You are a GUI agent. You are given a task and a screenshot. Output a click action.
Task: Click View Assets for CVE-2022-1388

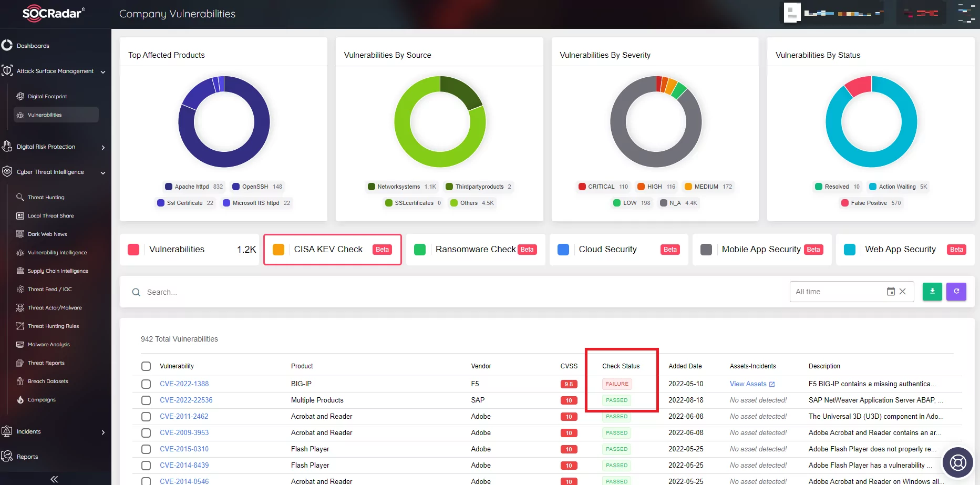tap(748, 384)
